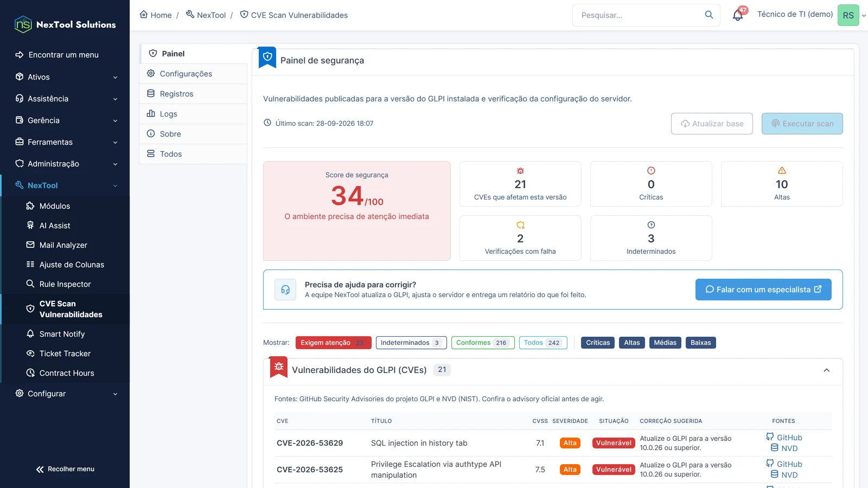Show the Conformes items

coord(483,343)
